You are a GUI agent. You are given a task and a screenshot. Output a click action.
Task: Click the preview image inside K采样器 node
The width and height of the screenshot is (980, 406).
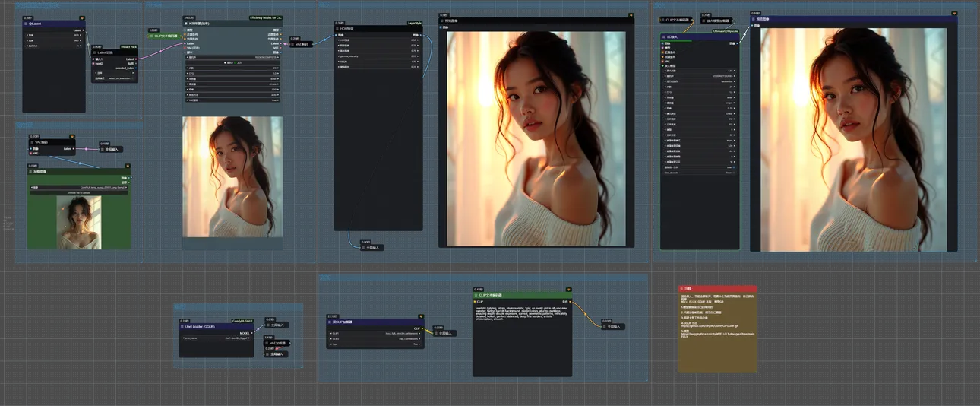(232, 176)
